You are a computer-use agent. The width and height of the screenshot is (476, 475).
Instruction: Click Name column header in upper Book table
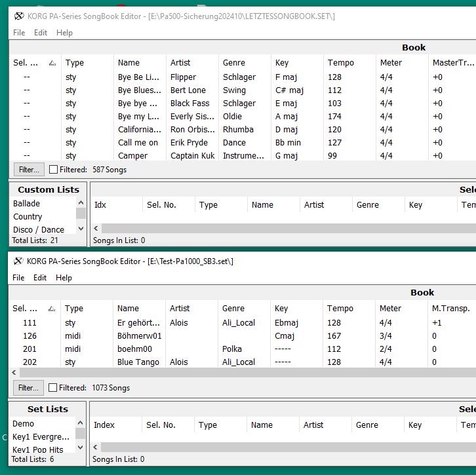[140, 63]
